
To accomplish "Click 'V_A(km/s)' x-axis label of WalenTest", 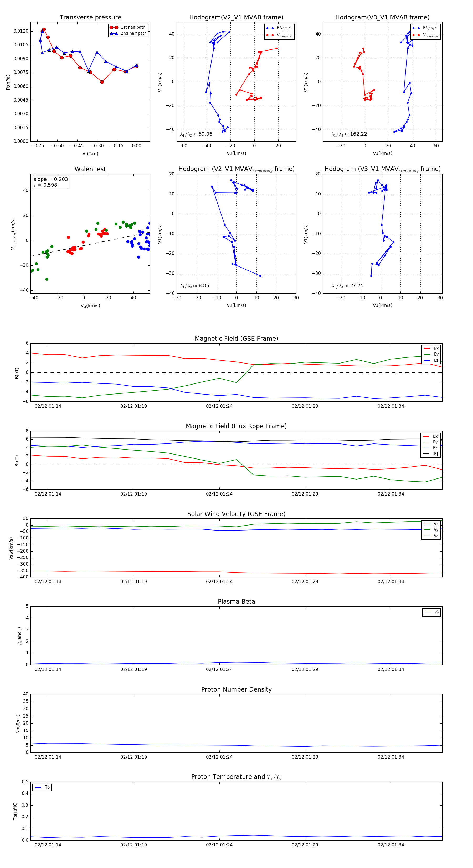I will (x=90, y=306).
